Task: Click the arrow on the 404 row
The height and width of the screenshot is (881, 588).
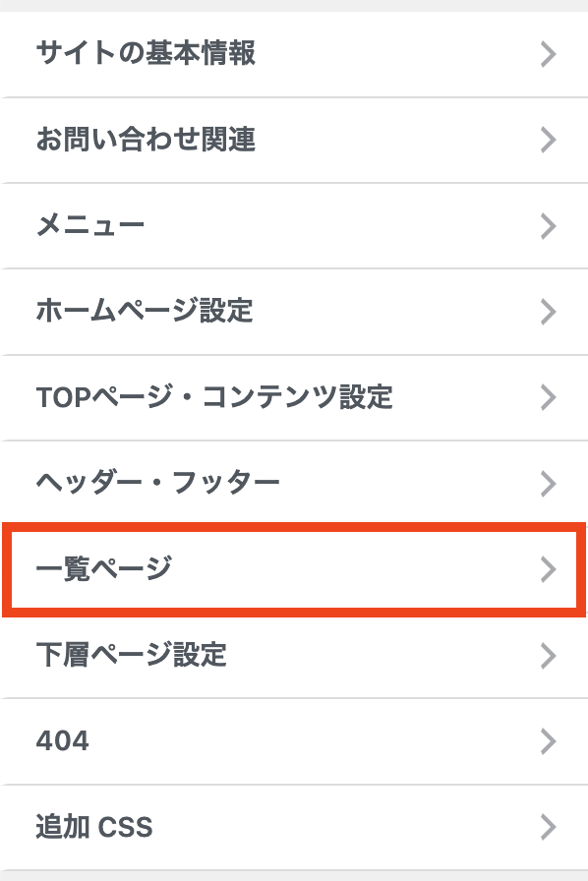Action: [548, 741]
